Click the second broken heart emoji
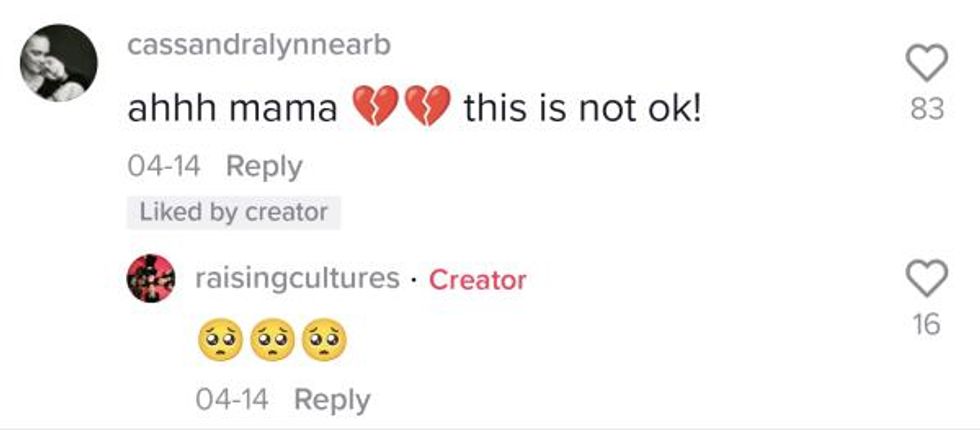980x430 pixels. tap(428, 107)
